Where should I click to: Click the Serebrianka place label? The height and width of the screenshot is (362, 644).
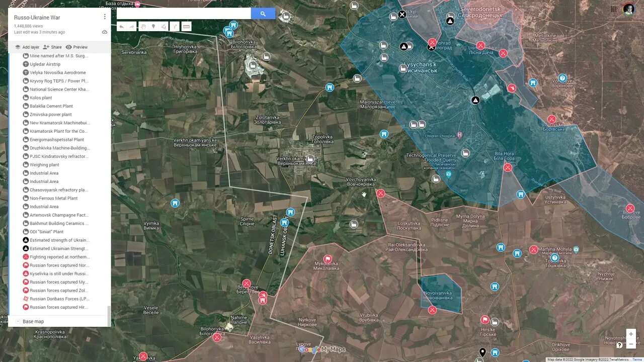click(x=134, y=52)
